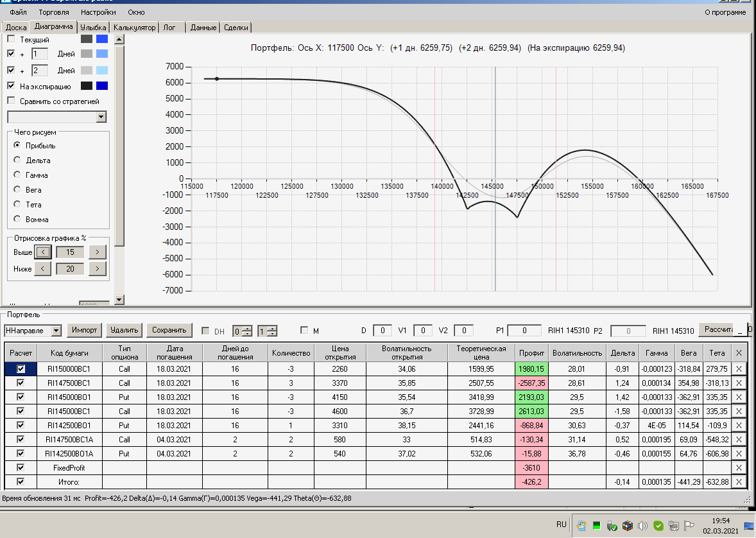Enable the 'Текущий' checkbox
Viewport: 756px width, 538px height.
click(11, 39)
